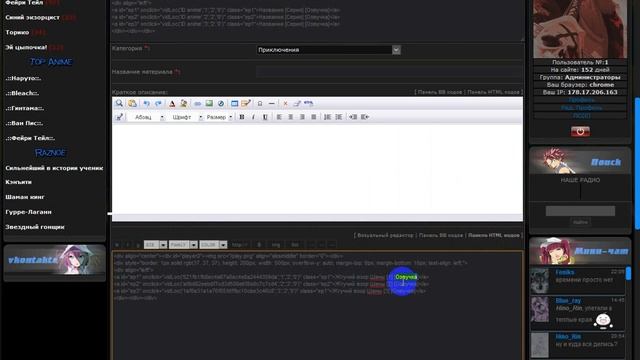640x360 pixels.
Task: Switch to Визуальный редактор for lower field
Action: click(x=385, y=236)
